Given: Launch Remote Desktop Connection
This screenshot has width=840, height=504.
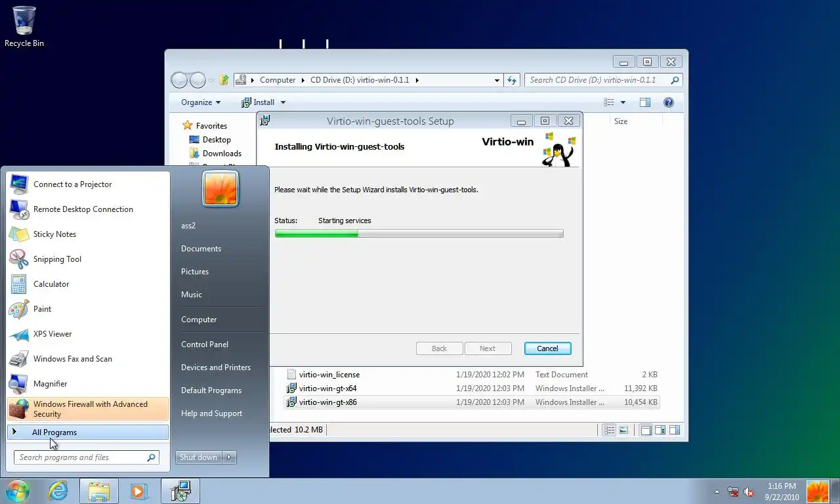Looking at the screenshot, I should click(x=88, y=209).
